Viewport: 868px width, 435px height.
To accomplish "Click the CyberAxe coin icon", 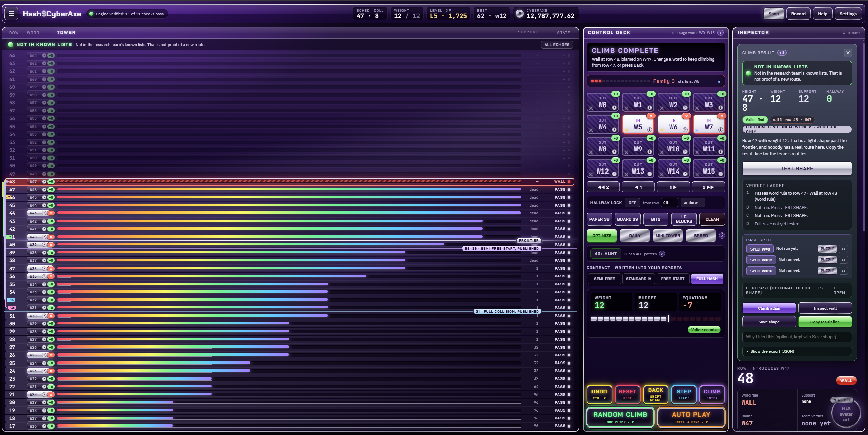I will (519, 14).
